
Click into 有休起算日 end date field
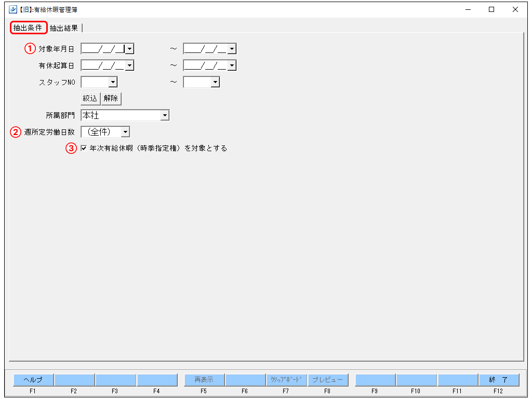pyautogui.click(x=205, y=65)
